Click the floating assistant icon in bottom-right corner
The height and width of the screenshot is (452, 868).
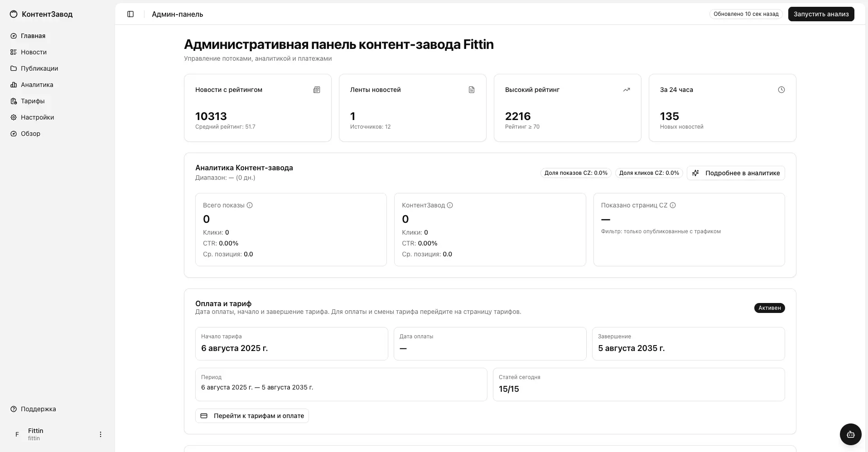click(x=850, y=434)
